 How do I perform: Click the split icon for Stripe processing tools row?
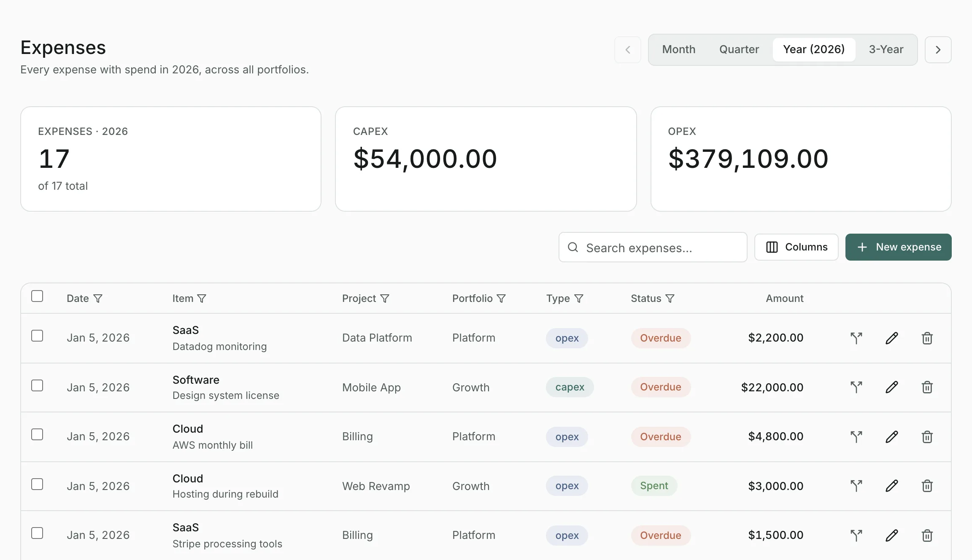pos(856,535)
